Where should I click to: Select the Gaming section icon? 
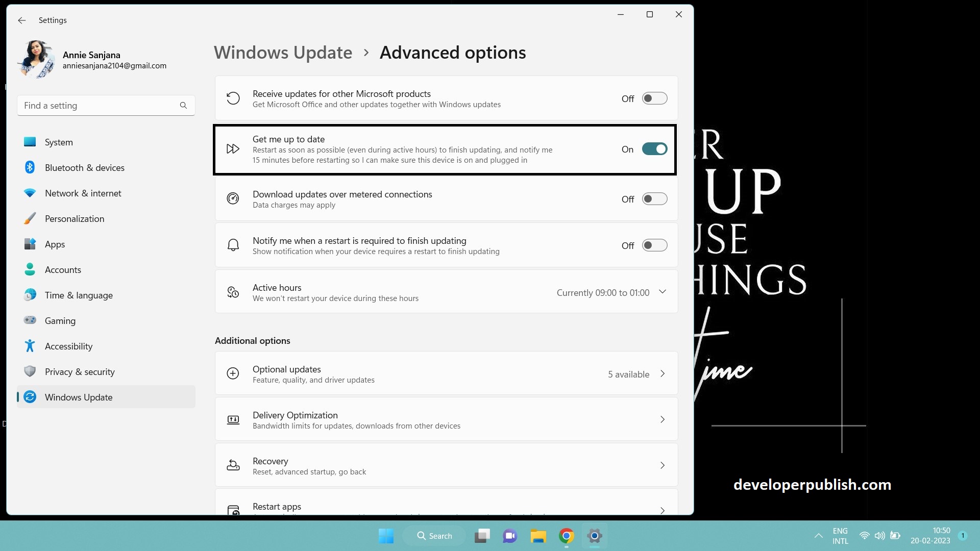[30, 320]
